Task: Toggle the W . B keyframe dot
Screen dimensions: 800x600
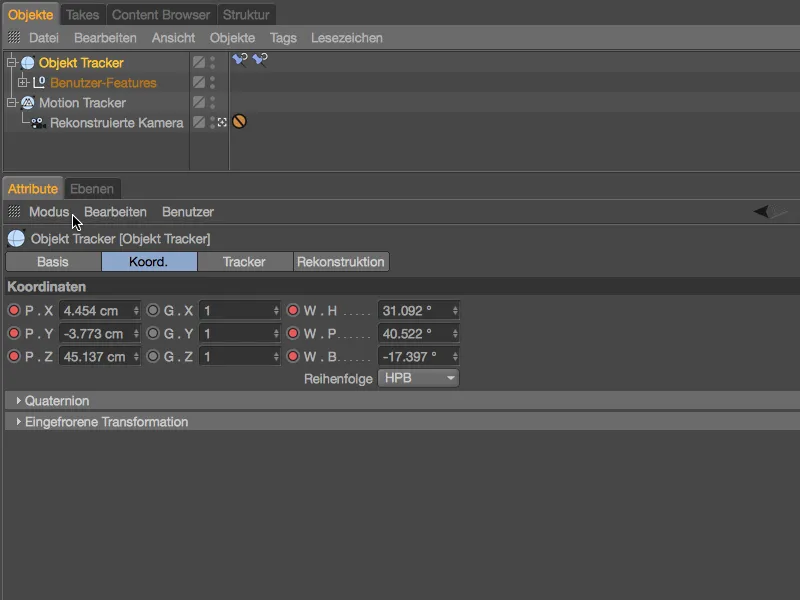Action: pos(293,356)
